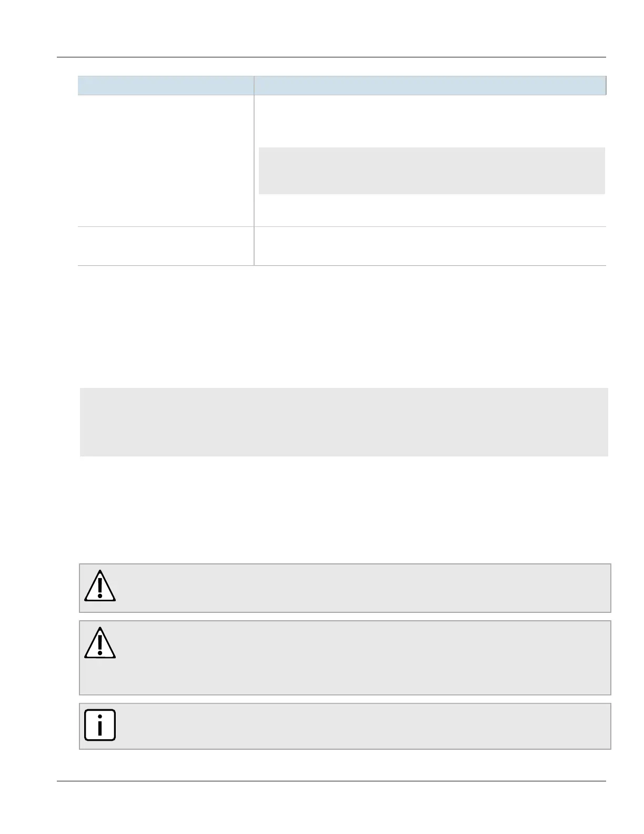
Task: Click inside the first warning notice box
Action: tap(345, 588)
